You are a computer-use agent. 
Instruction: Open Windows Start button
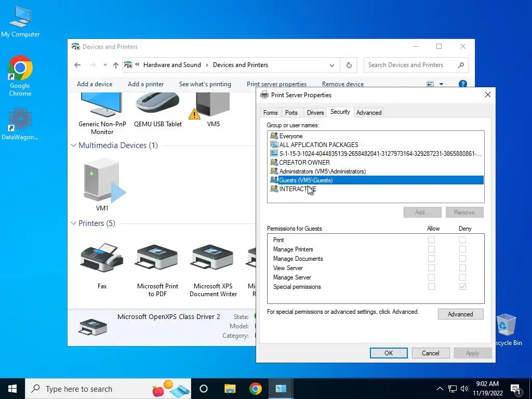12,389
